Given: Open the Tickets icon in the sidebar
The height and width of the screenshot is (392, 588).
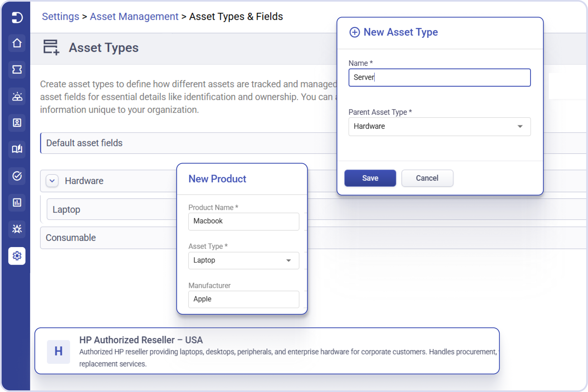Looking at the screenshot, I should tap(17, 69).
